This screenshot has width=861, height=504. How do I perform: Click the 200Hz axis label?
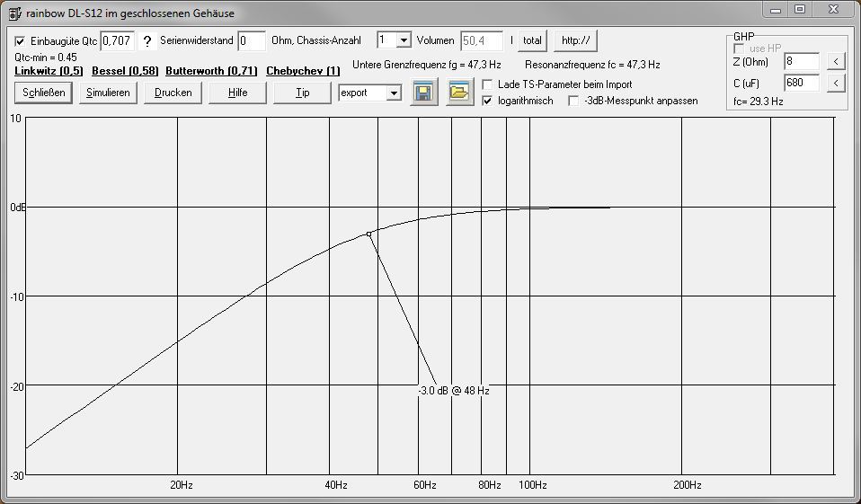(x=688, y=485)
